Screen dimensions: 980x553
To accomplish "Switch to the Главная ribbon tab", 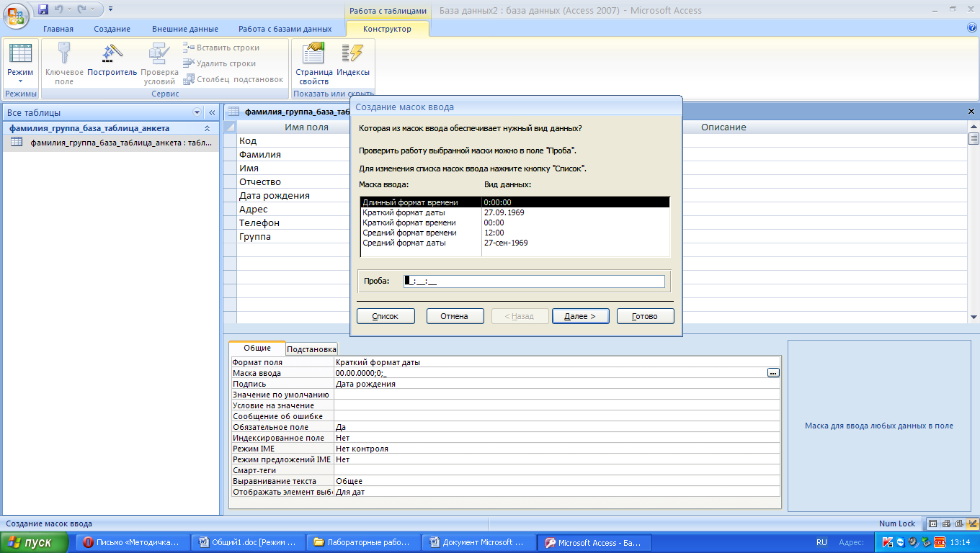I will (58, 29).
